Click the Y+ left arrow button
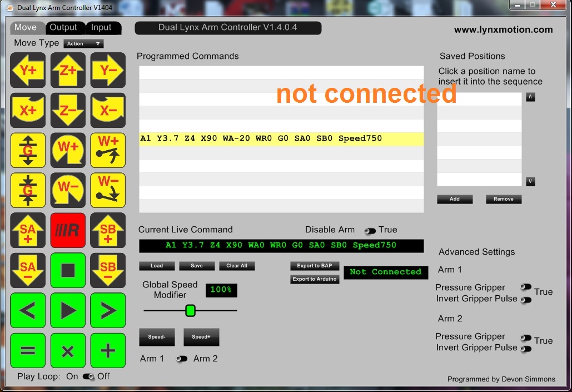Viewport: 572px width, 392px height. [28, 70]
